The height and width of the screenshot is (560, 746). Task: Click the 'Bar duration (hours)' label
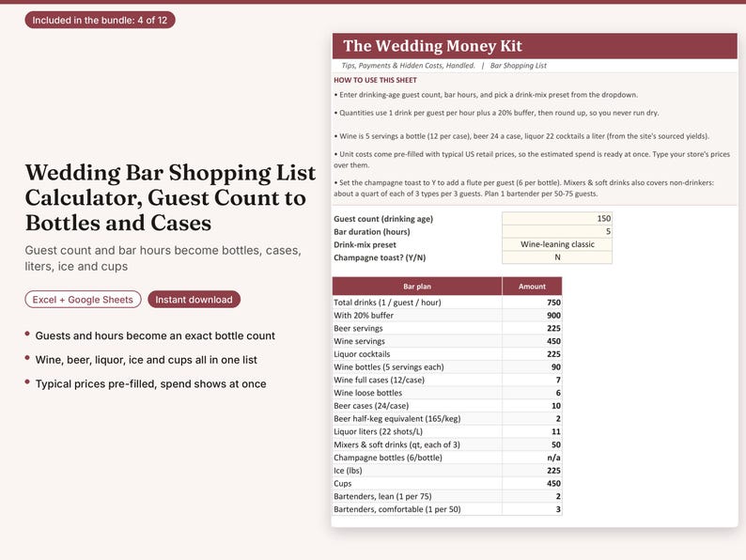(x=371, y=232)
